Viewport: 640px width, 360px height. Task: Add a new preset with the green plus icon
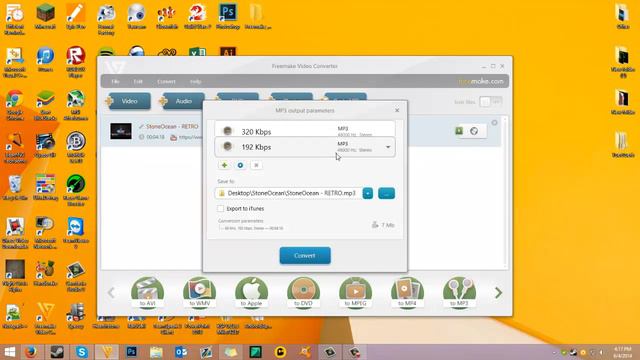click(x=224, y=165)
